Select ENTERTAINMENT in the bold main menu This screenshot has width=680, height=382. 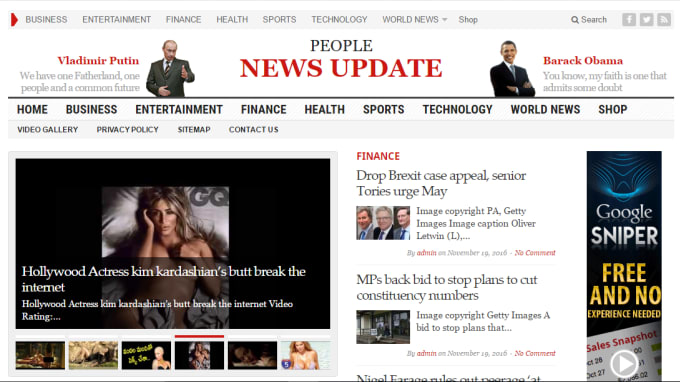(179, 110)
